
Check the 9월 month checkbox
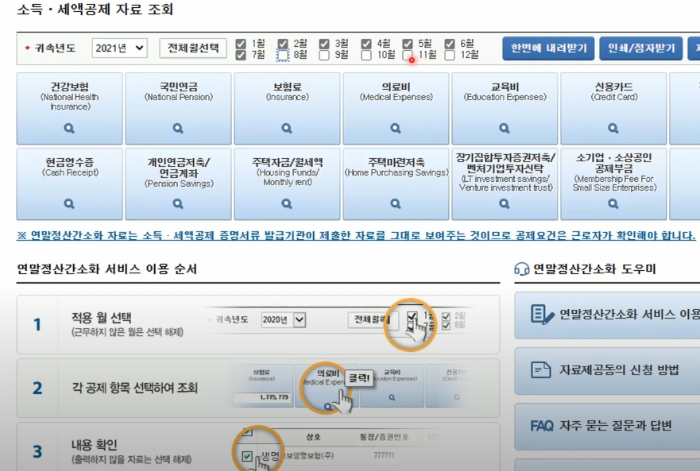tap(324, 55)
